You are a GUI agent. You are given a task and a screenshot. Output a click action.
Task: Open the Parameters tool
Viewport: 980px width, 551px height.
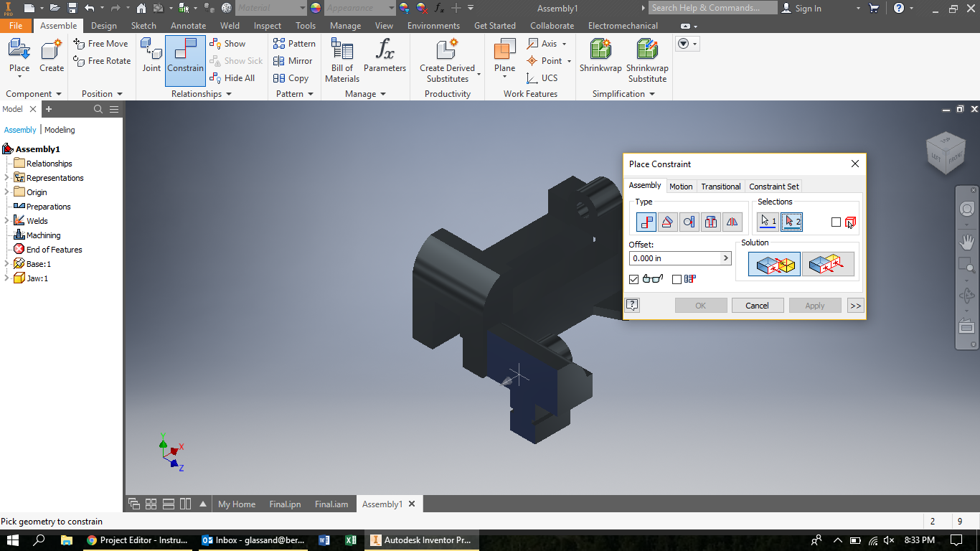pos(385,56)
